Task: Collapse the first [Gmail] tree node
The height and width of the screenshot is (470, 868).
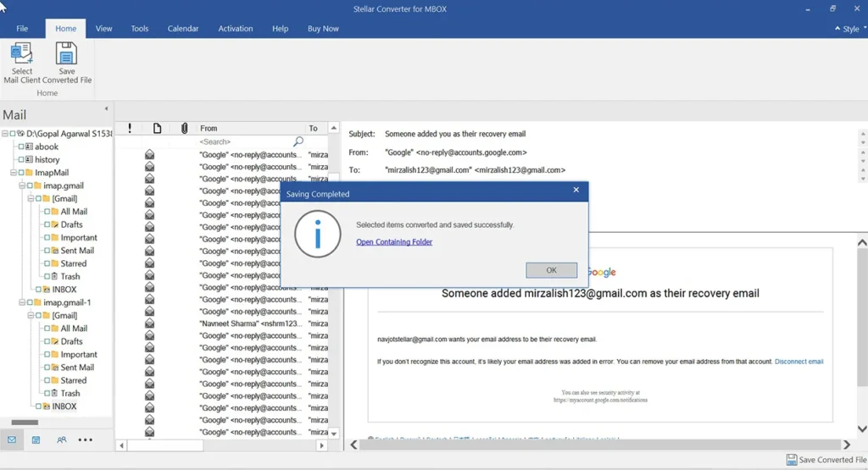Action: [31, 198]
